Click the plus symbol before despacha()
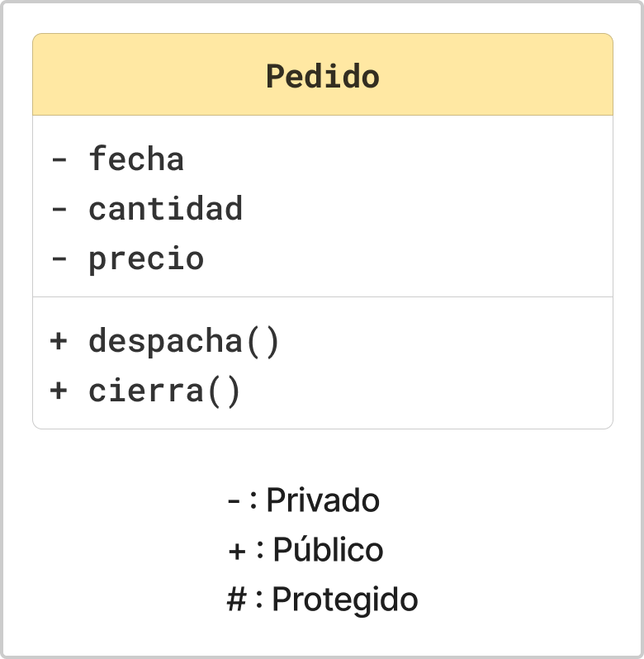Viewport: 644px width, 659px height. tap(59, 341)
